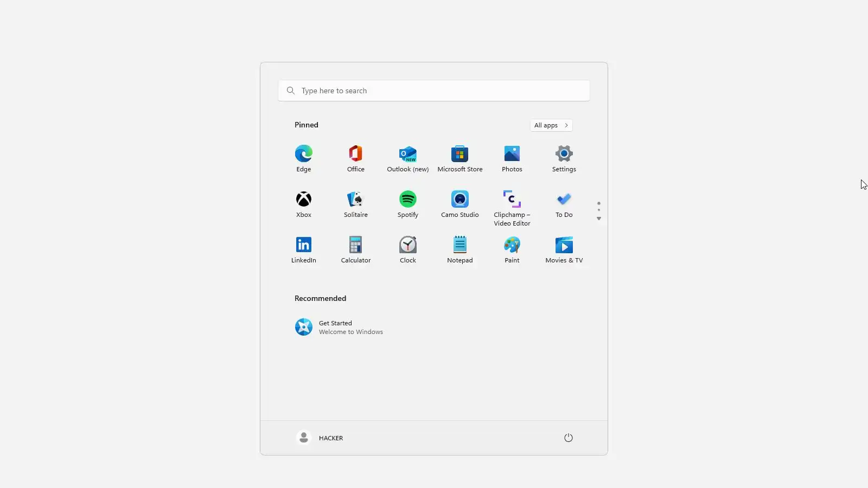This screenshot has width=868, height=488.
Task: Open Clipchamp Video Editor
Action: (512, 208)
